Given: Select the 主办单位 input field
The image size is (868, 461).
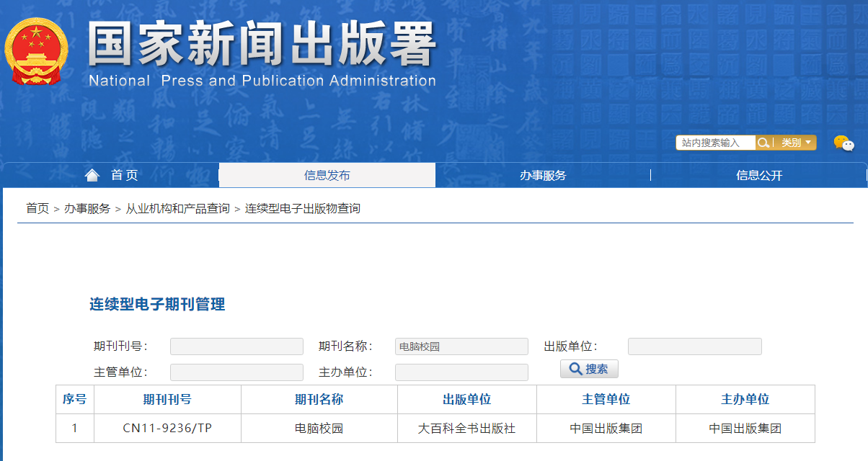Looking at the screenshot, I should click(x=461, y=372).
